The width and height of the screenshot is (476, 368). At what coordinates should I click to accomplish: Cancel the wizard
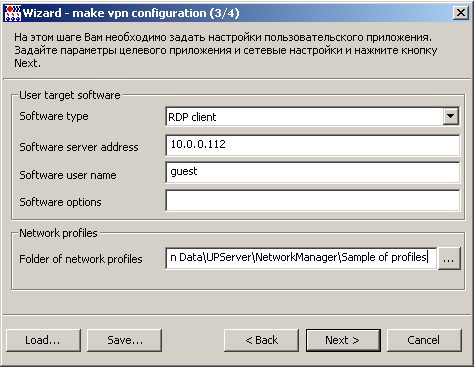click(424, 340)
